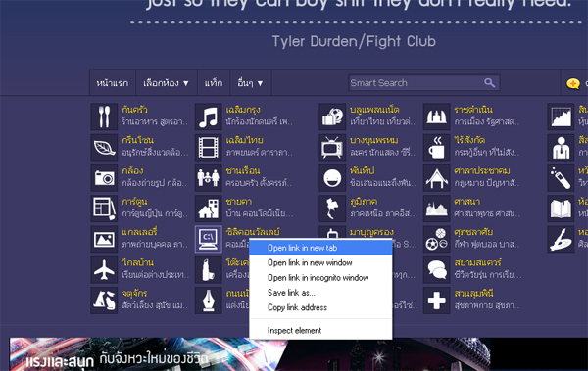Click the music note icon for เฉลิมกรุง
The width and height of the screenshot is (588, 371).
209,116
